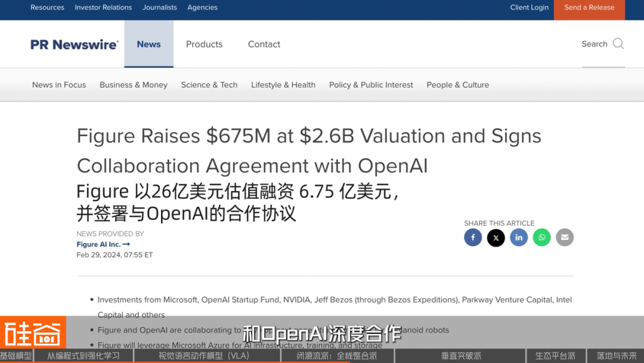The image size is (644, 363).
Task: Jump to 从编程式到强化学习 chapter
Action: (x=83, y=356)
